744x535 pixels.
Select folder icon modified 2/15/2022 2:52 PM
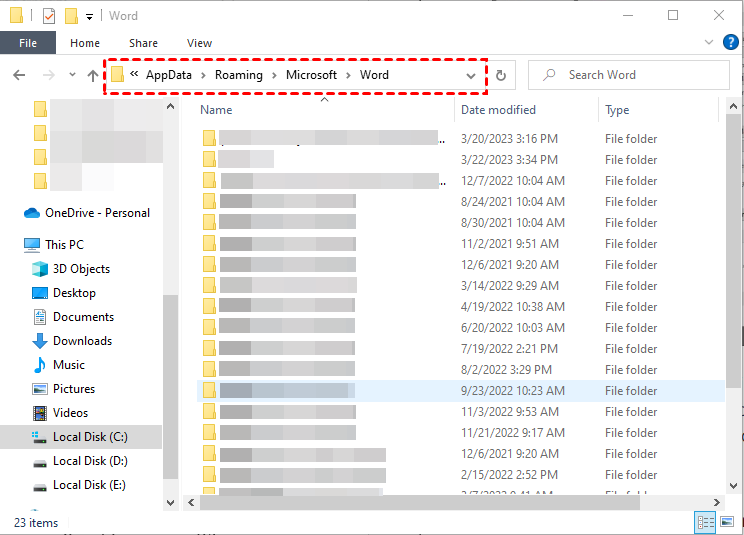click(x=209, y=474)
